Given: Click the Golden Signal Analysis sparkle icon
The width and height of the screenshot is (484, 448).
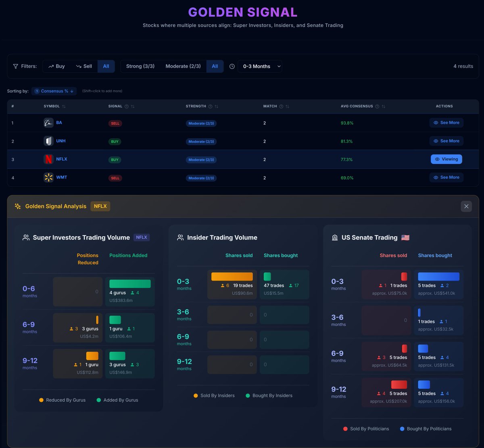Looking at the screenshot, I should 18,206.
